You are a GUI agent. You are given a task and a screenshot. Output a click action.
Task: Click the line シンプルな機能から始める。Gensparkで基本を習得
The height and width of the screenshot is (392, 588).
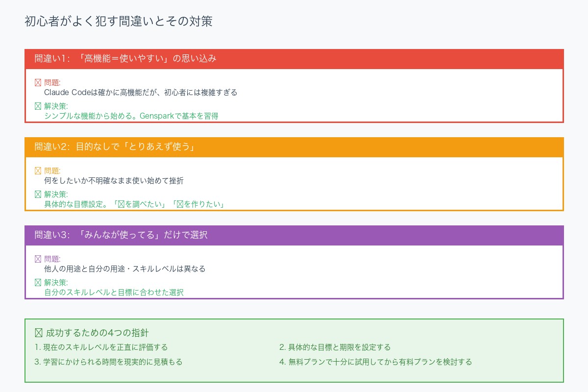131,116
